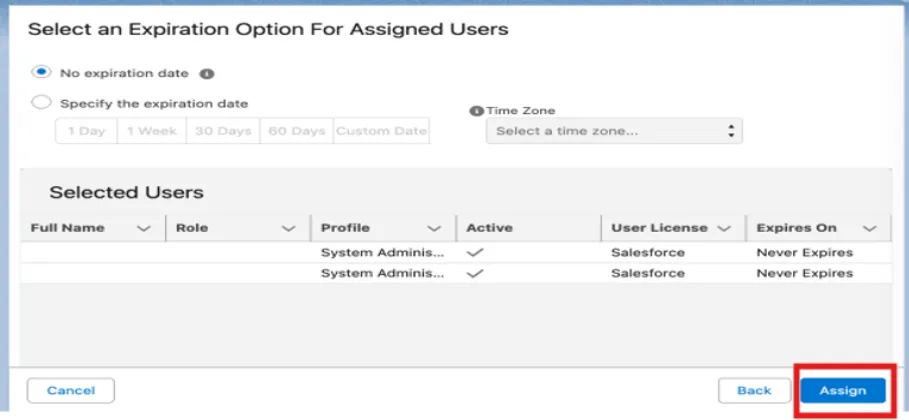Sort by the Full Name column header
This screenshot has height=420, width=909.
point(67,228)
